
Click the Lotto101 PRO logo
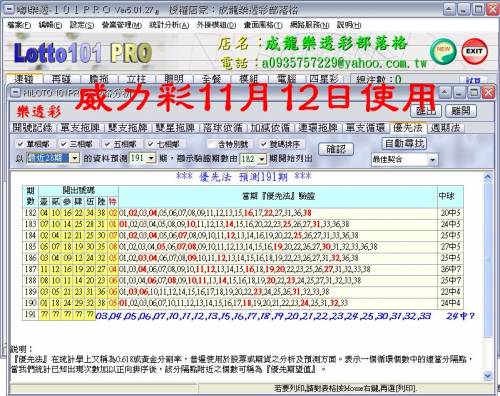pyautogui.click(x=83, y=53)
